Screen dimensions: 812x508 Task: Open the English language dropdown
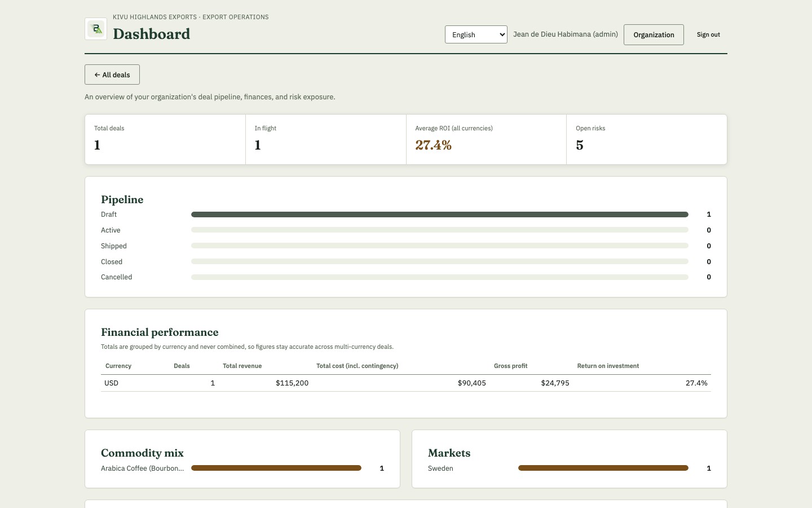click(476, 34)
